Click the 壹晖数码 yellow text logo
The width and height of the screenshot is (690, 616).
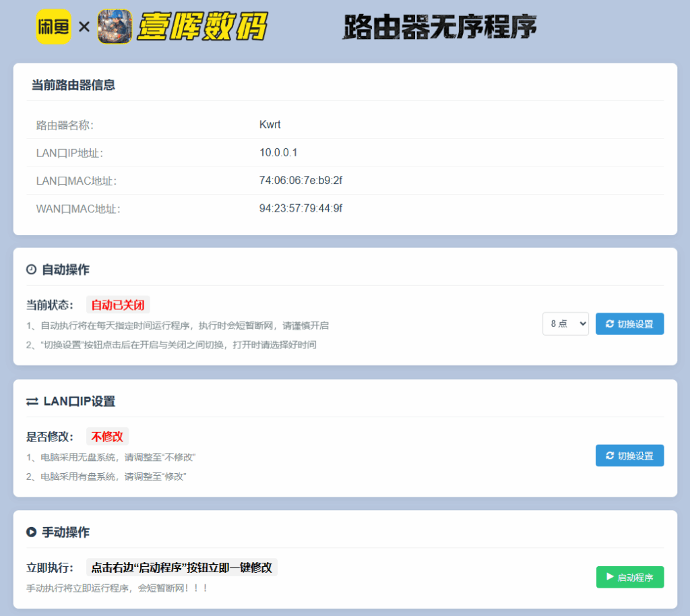pos(201,27)
